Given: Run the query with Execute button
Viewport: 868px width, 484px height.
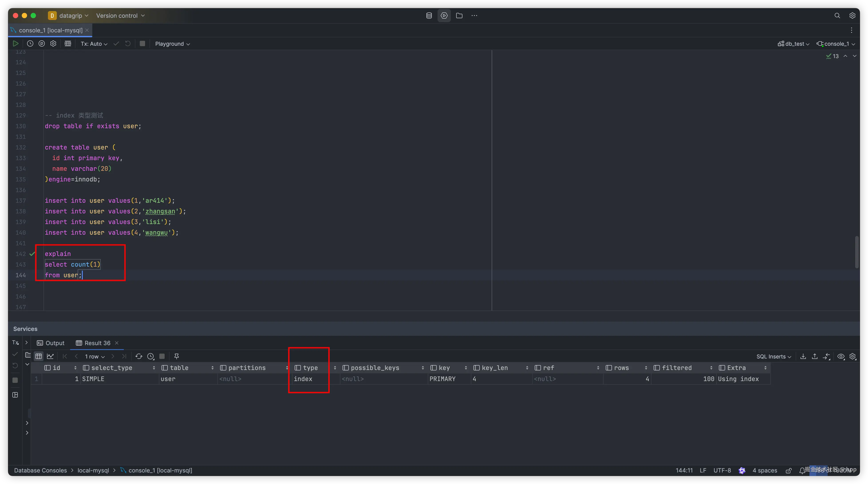Looking at the screenshot, I should (16, 43).
